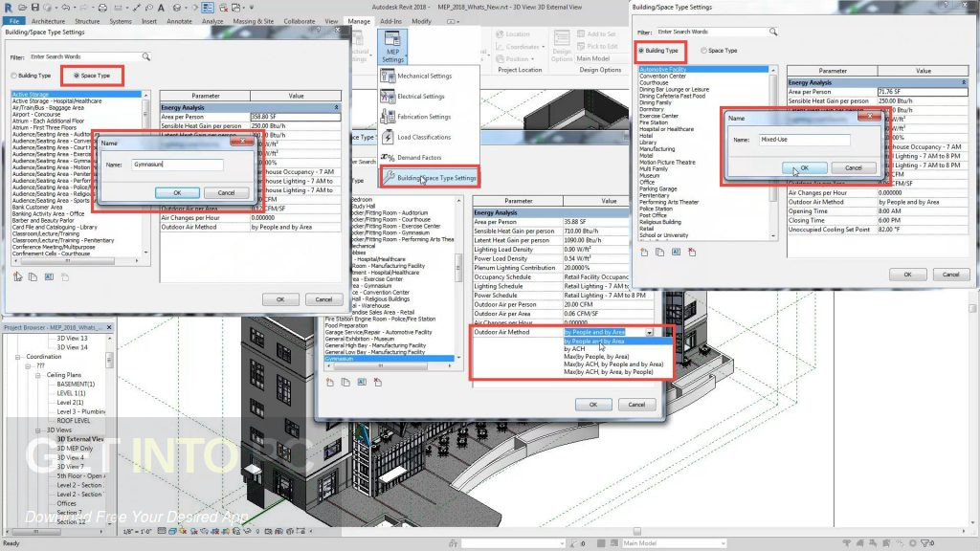Click the Name field containing Mixed-Use
This screenshot has height=551, width=980.
pos(804,140)
